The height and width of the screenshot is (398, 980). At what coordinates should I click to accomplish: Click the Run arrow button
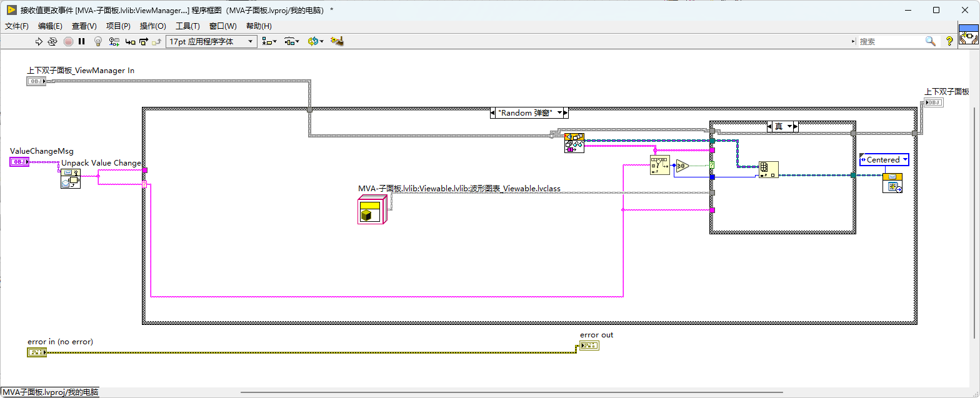tap(39, 41)
